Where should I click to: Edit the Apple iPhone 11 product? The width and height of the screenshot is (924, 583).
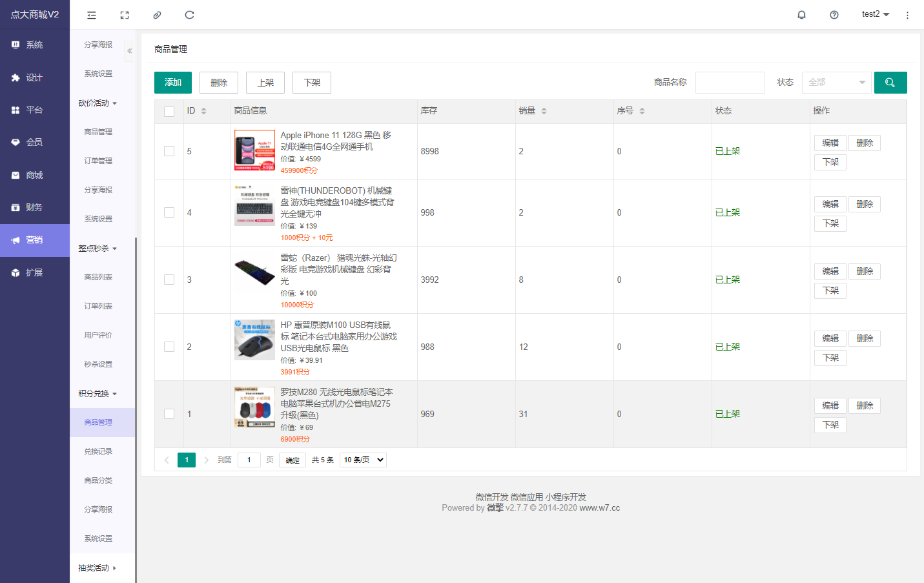830,143
